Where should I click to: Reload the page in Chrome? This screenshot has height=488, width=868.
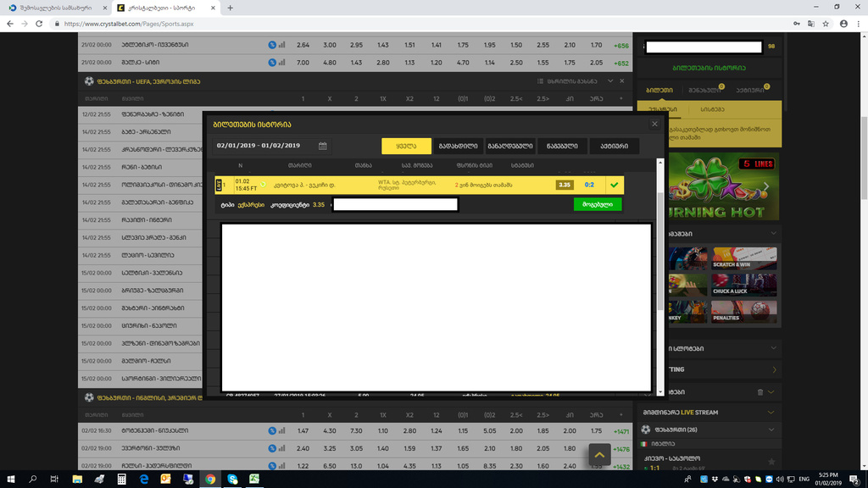point(39,24)
